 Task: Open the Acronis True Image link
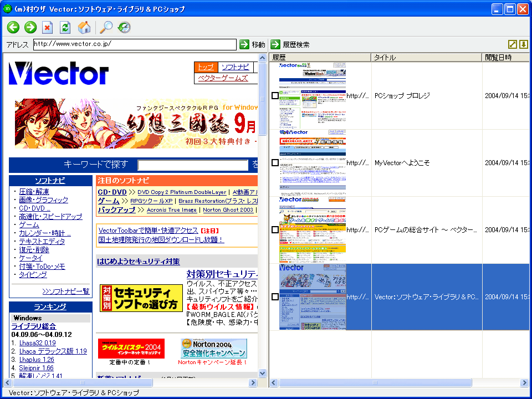pos(172,209)
